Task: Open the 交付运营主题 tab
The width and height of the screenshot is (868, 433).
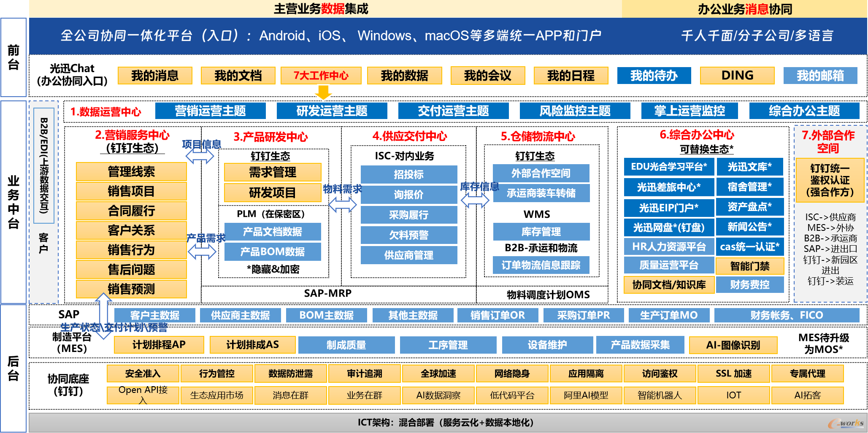Action: click(453, 111)
